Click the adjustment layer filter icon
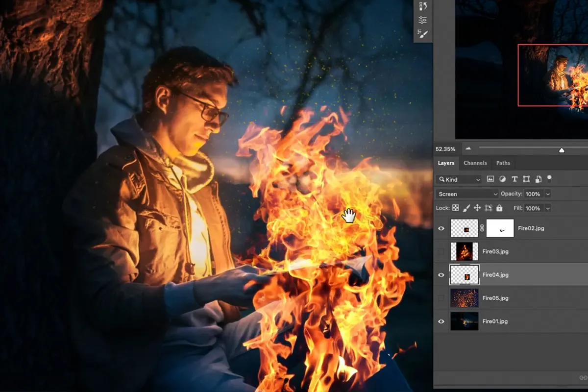 point(503,179)
